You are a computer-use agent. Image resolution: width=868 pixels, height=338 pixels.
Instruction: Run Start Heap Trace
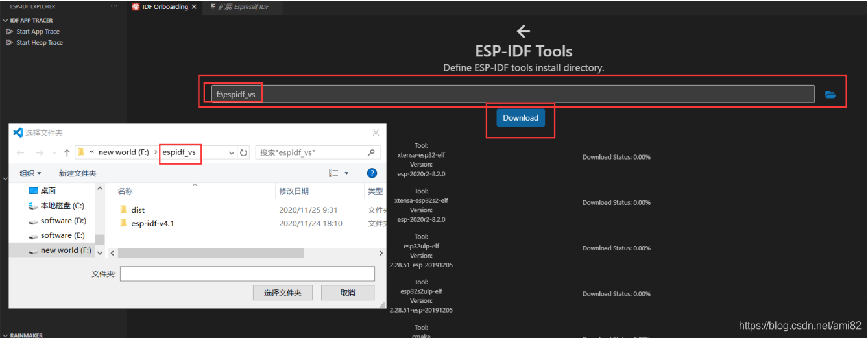click(x=40, y=42)
